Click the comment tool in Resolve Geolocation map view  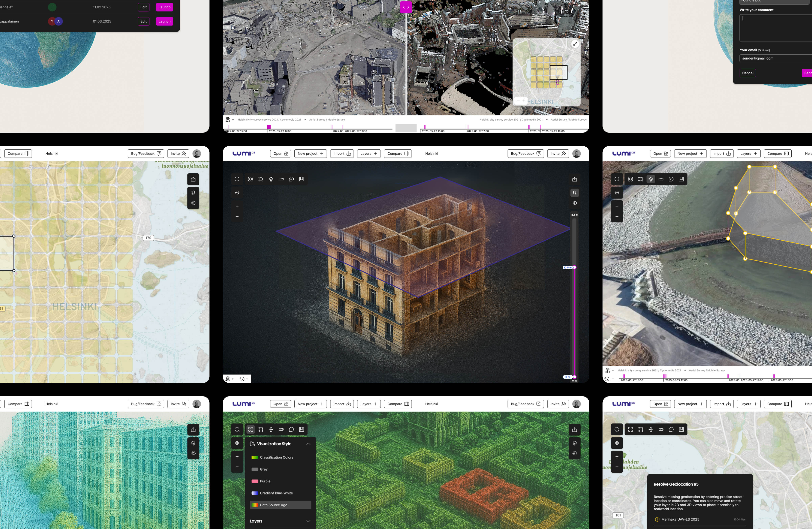[671, 429]
